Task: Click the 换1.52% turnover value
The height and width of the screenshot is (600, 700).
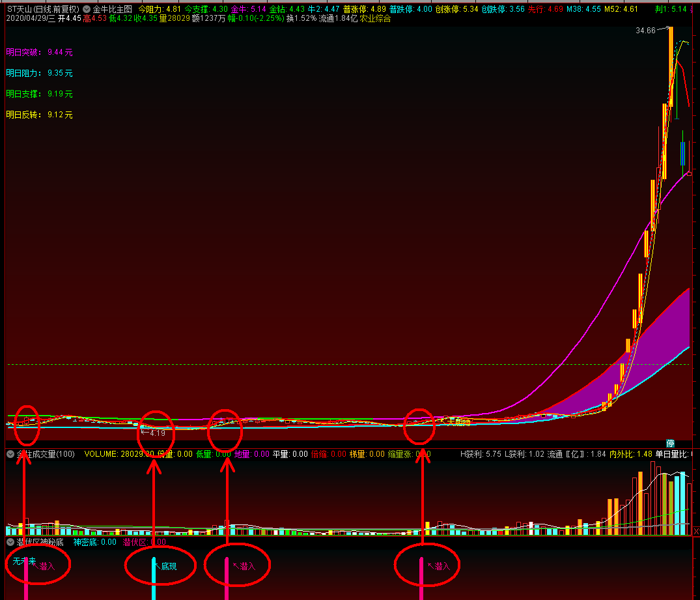Action: (x=301, y=18)
